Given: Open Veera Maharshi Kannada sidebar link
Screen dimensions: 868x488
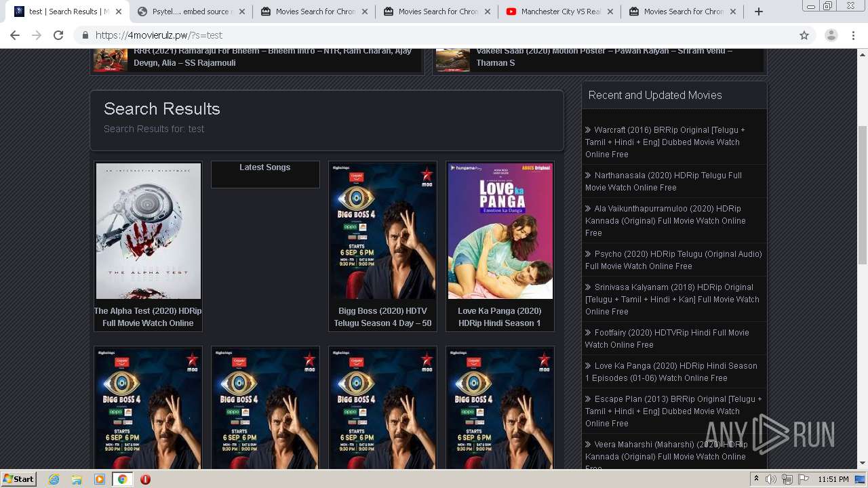Looking at the screenshot, I should tap(665, 455).
